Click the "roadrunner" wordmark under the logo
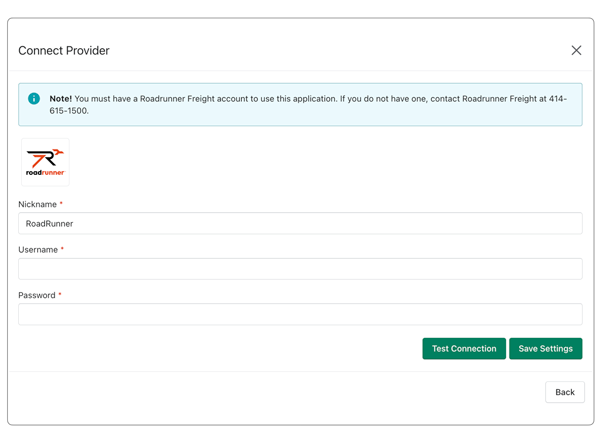This screenshot has width=600, height=442. point(45,173)
